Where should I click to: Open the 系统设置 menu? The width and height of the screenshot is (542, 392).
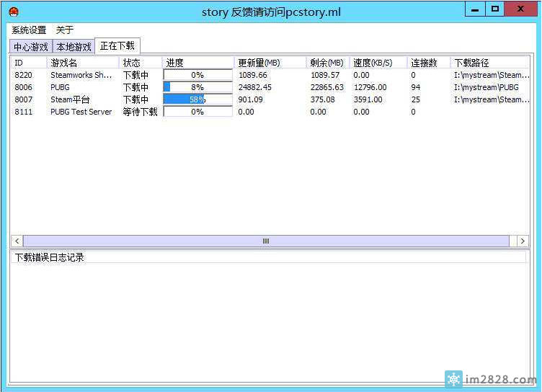[29, 30]
